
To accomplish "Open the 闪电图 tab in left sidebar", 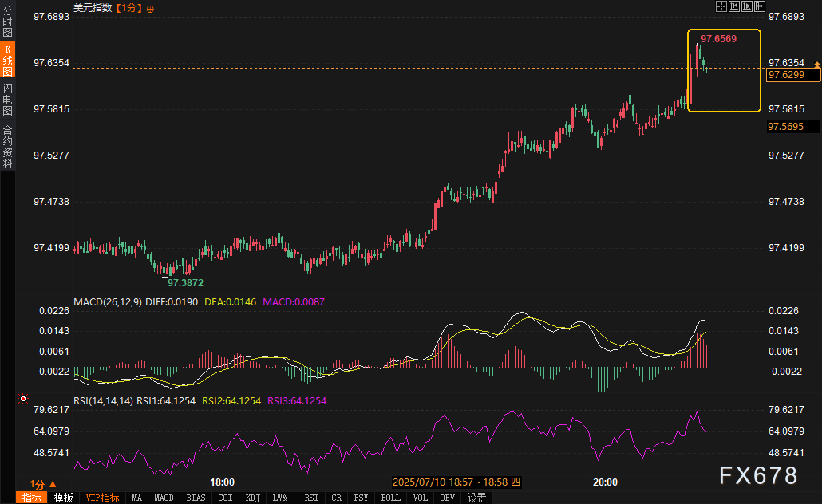I will pyautogui.click(x=7, y=99).
